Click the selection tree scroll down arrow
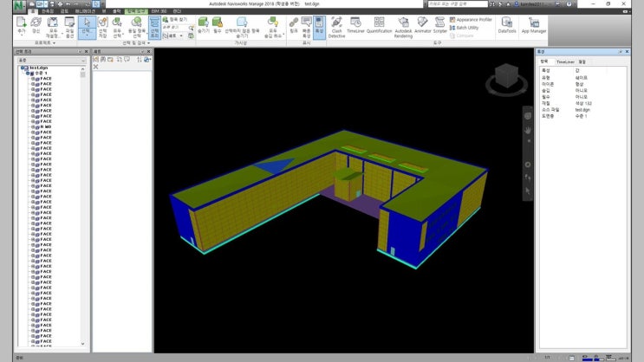 click(83, 344)
